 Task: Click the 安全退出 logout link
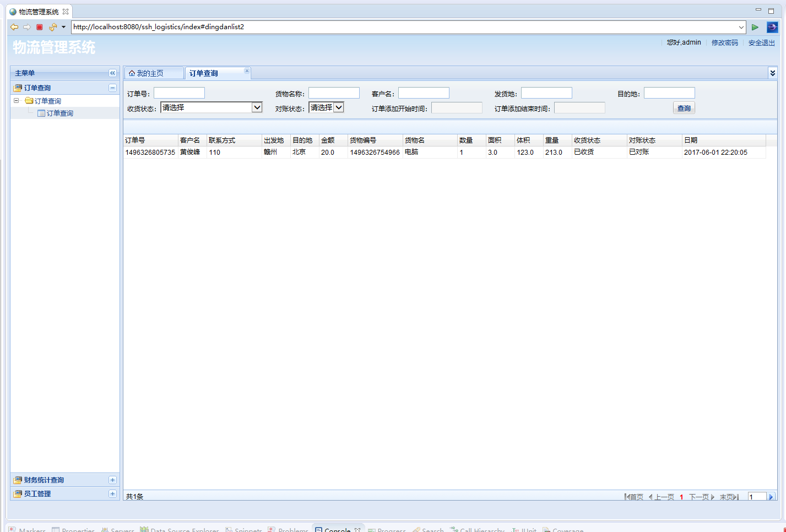(761, 43)
